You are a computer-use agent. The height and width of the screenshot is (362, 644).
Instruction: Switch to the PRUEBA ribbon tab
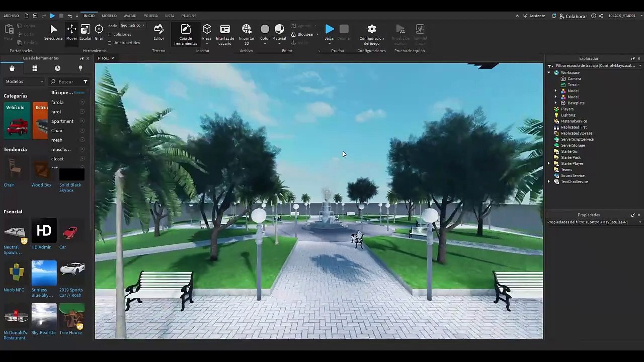150,16
